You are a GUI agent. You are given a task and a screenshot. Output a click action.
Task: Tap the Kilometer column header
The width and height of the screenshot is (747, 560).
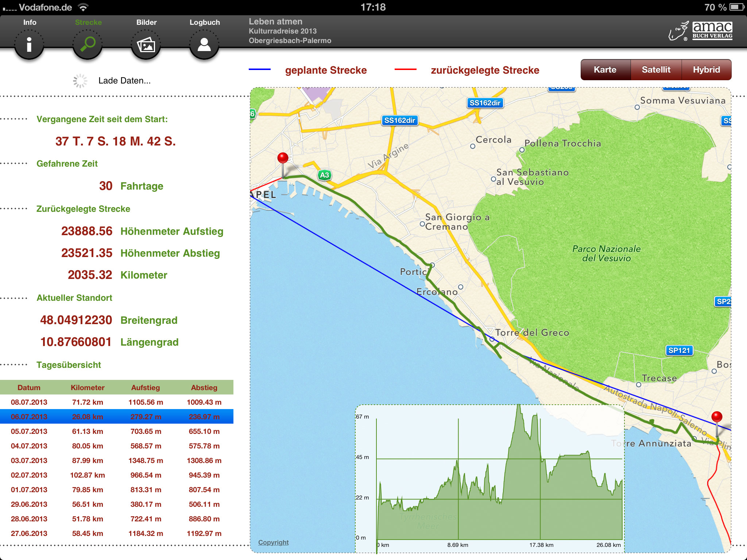click(x=88, y=388)
